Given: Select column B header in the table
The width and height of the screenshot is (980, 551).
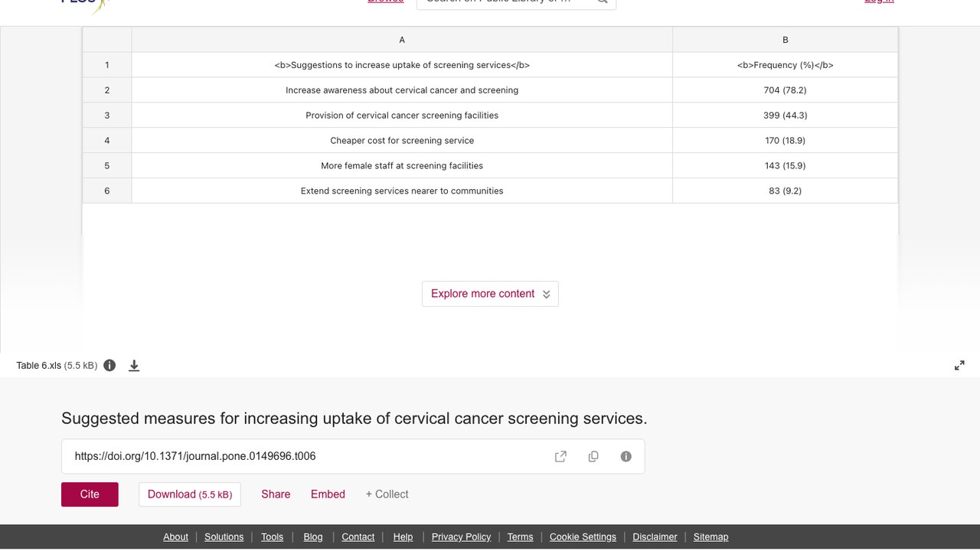Looking at the screenshot, I should [785, 40].
